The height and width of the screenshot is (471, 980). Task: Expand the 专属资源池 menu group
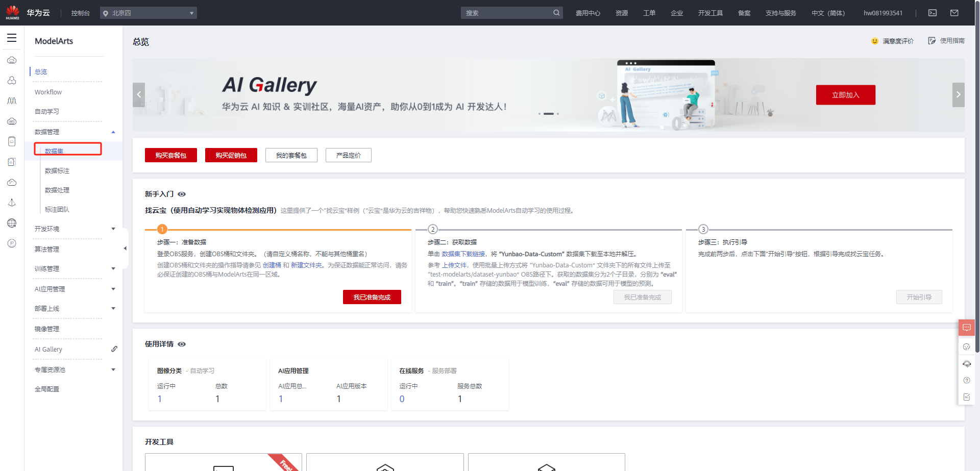113,370
